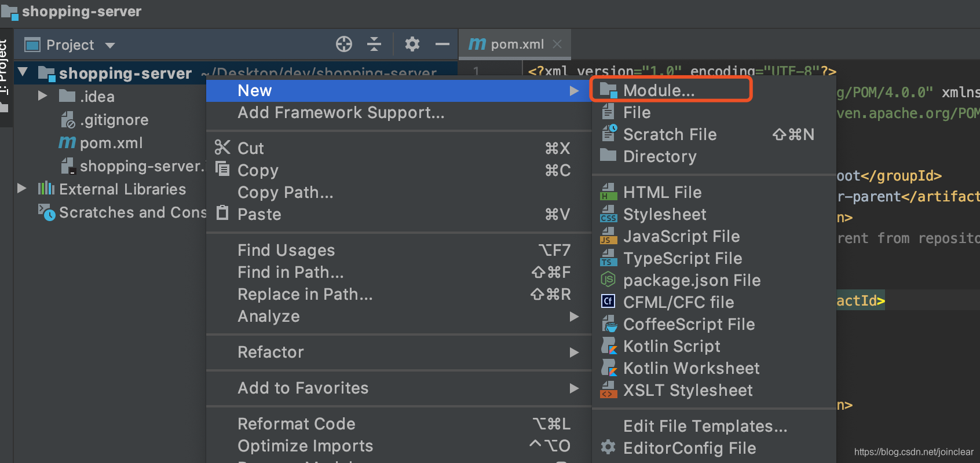
Task: Choose Reformat Code
Action: click(398, 424)
